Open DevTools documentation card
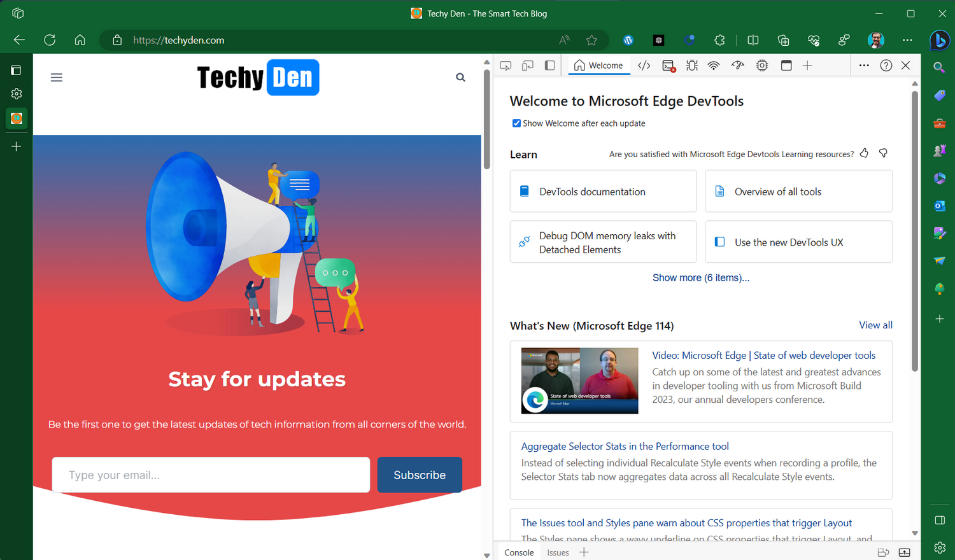 click(x=603, y=191)
